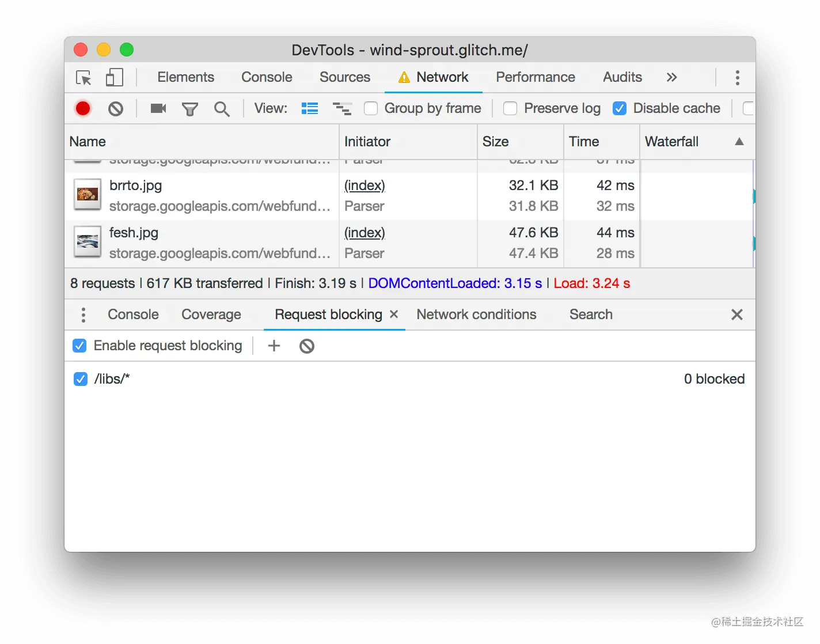Click Load: 3.24 s in status bar
Viewport: 820px width, 644px height.
click(592, 283)
